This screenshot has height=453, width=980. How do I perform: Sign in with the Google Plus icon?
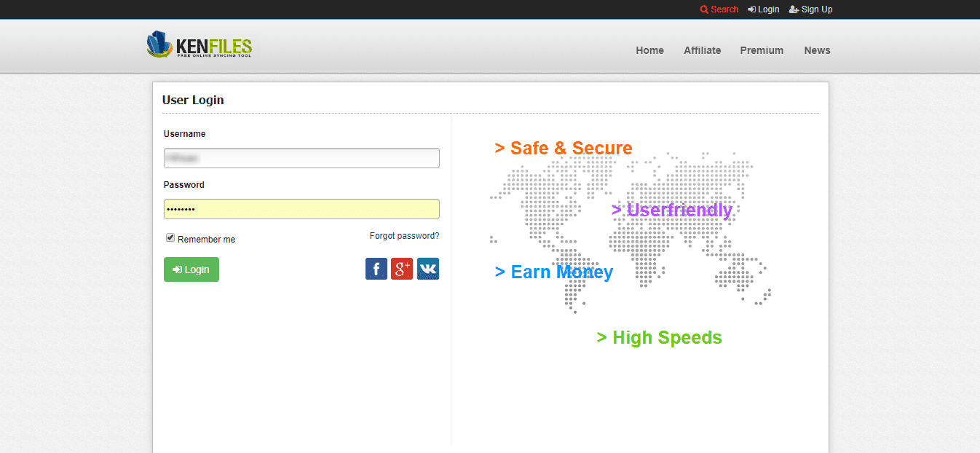pyautogui.click(x=402, y=269)
